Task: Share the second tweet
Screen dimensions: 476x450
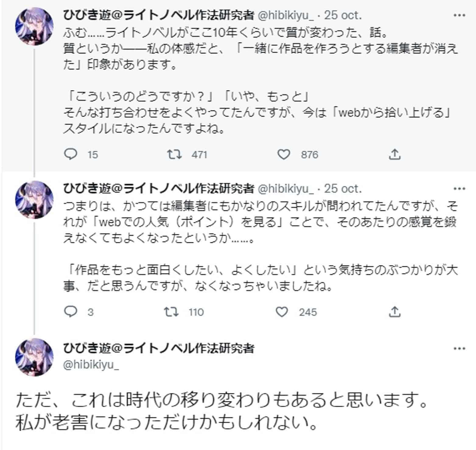Action: [394, 312]
